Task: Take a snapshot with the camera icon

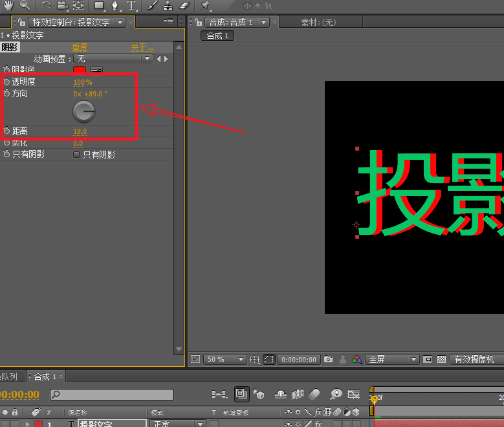Action: [328, 359]
